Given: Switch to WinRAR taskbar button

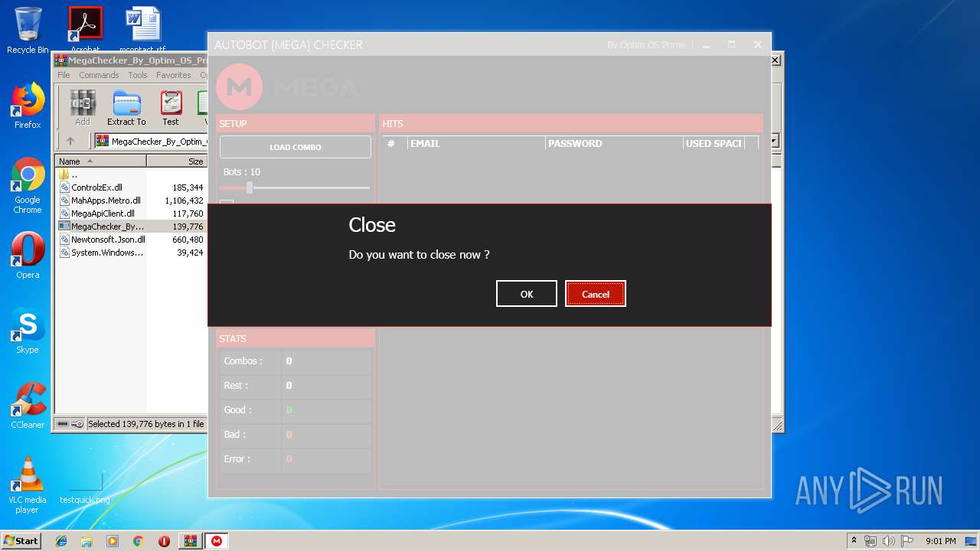Looking at the screenshot, I should (x=191, y=541).
